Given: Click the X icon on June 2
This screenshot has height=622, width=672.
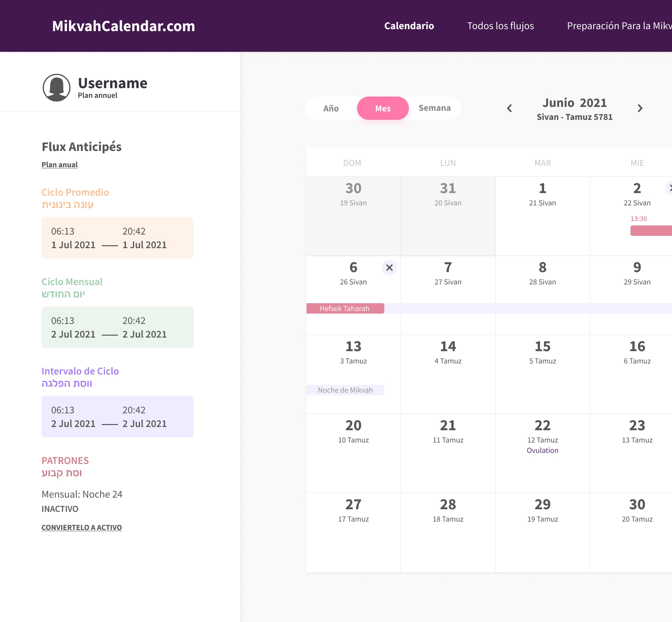Looking at the screenshot, I should [669, 188].
